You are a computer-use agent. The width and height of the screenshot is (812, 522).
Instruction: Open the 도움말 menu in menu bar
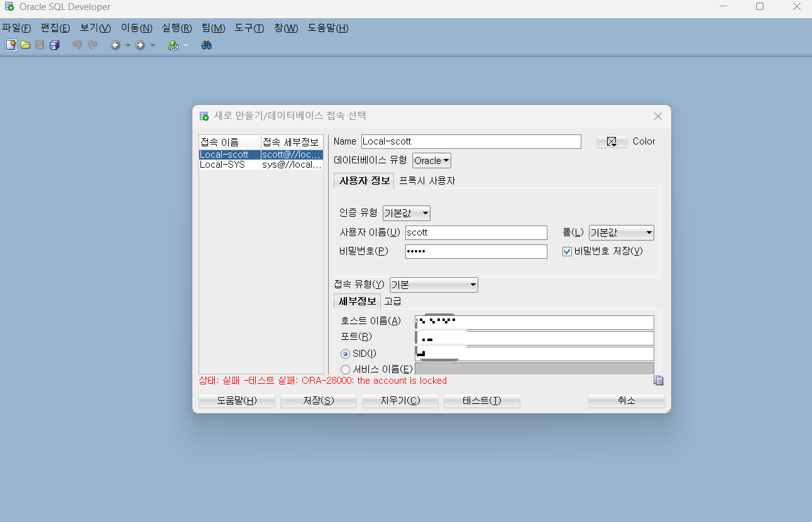[328, 28]
